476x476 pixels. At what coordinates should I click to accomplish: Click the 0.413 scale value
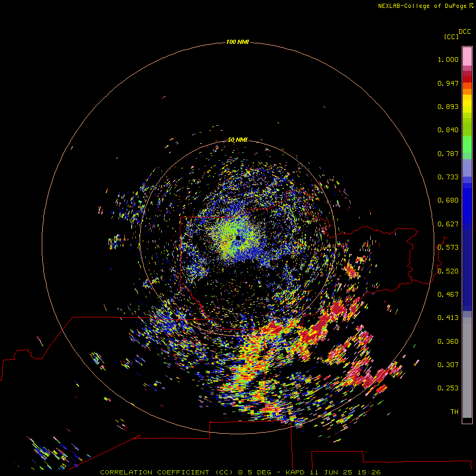(x=448, y=318)
